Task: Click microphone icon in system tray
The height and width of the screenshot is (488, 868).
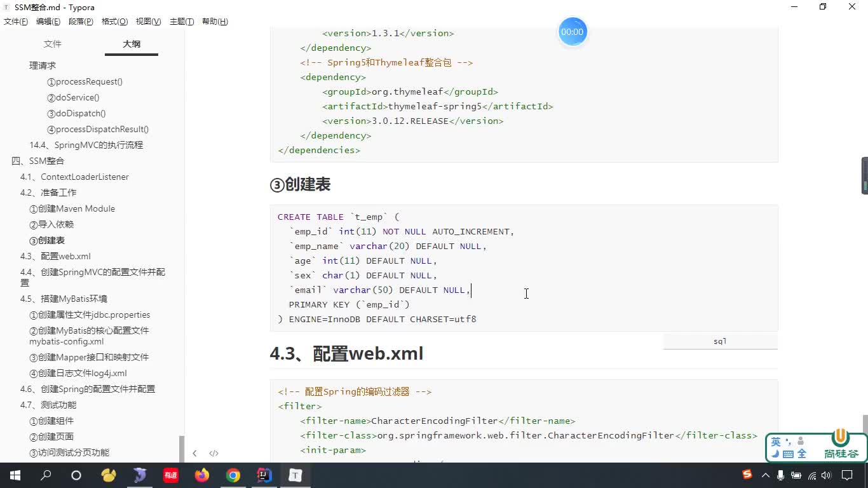Action: point(780,475)
